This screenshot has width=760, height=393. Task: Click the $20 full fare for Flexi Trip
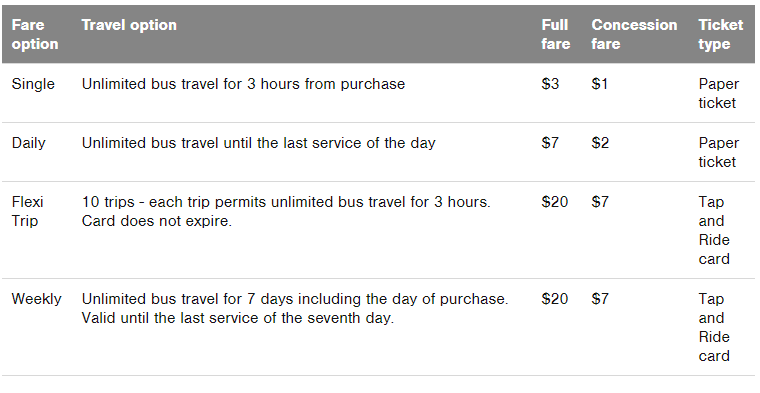554,202
